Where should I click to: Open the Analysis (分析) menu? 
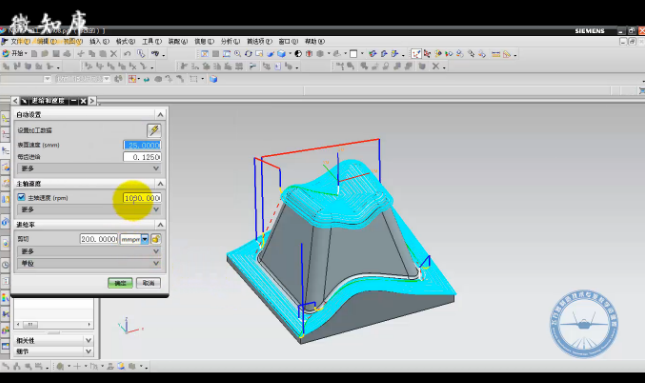tap(230, 42)
